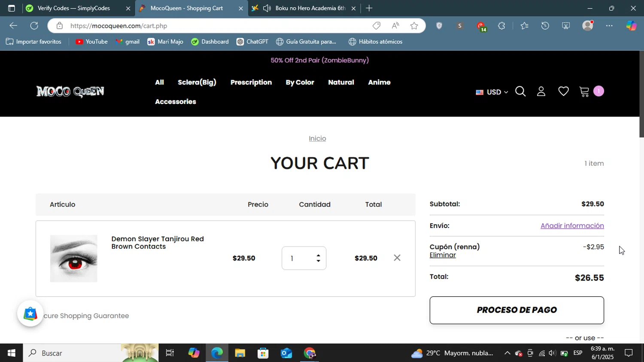Open the shopping cart icon
The width and height of the screenshot is (644, 362).
[584, 91]
